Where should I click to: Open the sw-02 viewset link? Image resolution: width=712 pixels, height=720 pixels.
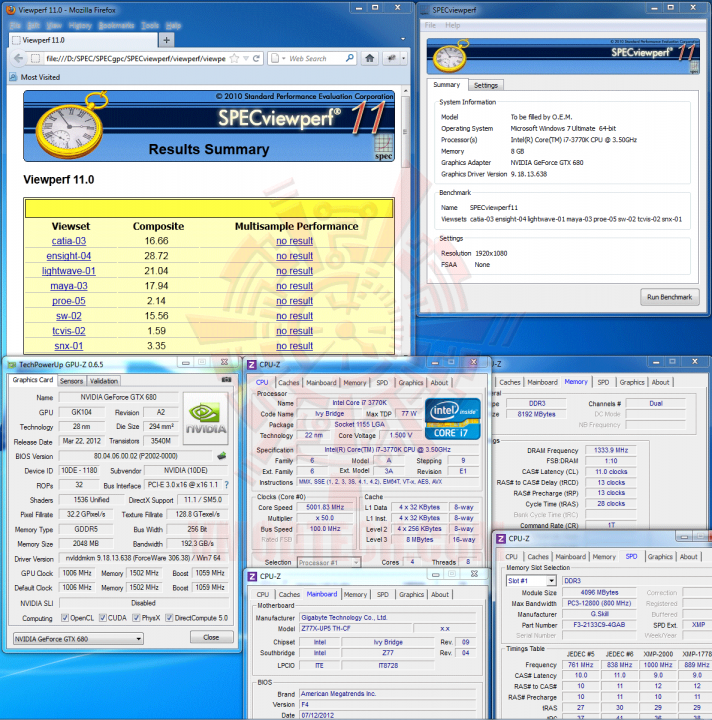[69, 316]
